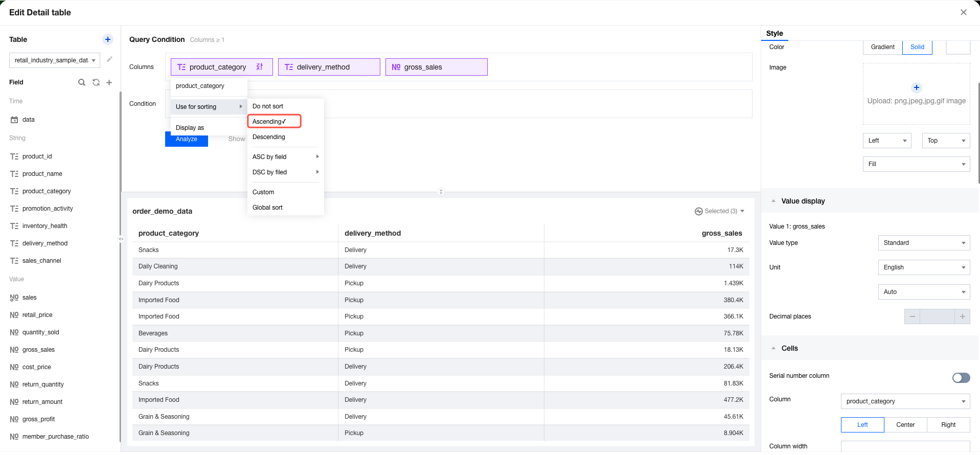Viewport: 980px width, 455px height.
Task: Click the edit pencil icon beside table selector
Action: click(x=109, y=60)
